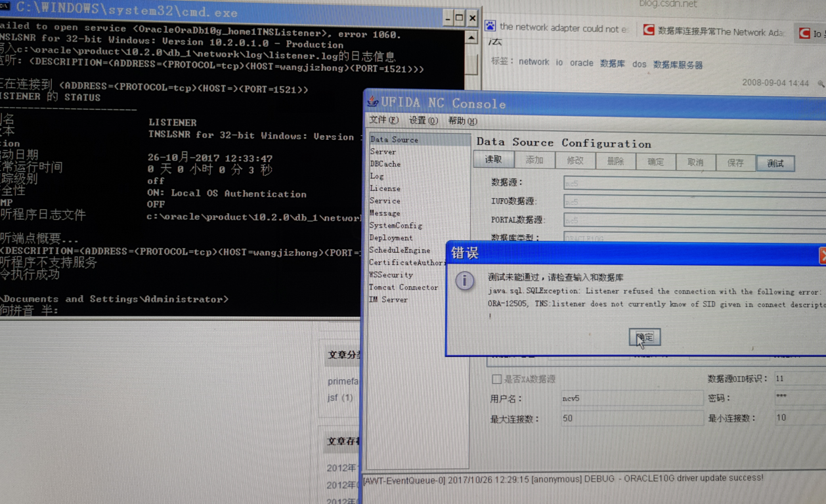Click the 最小连接数 field showing 10
The height and width of the screenshot is (504, 826).
[800, 417]
